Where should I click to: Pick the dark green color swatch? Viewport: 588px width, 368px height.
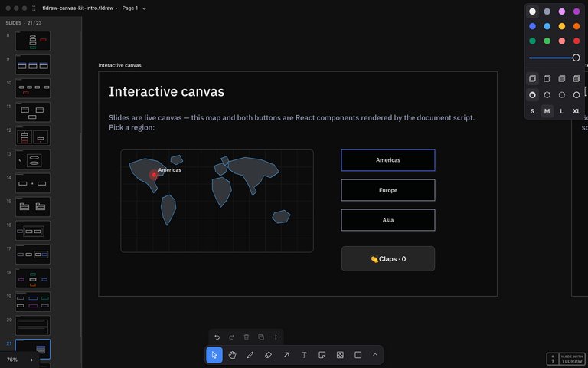tap(532, 41)
